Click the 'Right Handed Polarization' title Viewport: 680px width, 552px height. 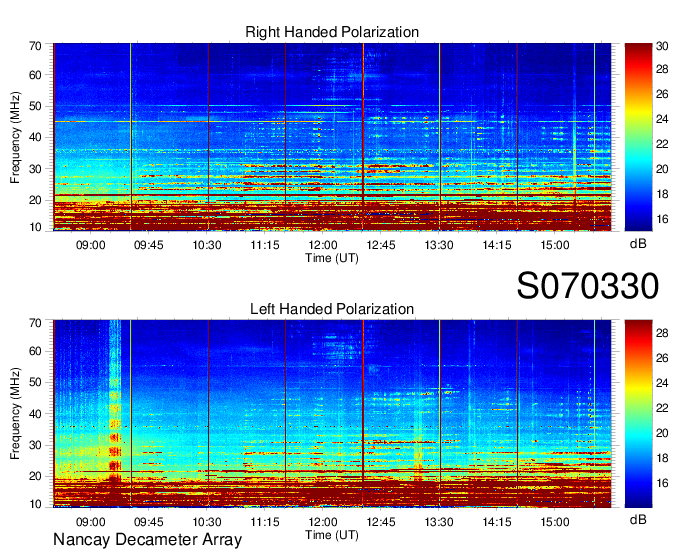pos(332,32)
